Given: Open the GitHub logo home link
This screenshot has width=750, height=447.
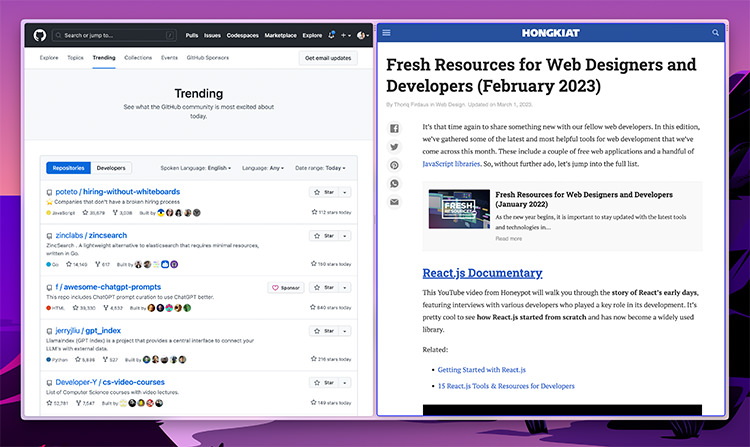Looking at the screenshot, I should click(x=40, y=35).
